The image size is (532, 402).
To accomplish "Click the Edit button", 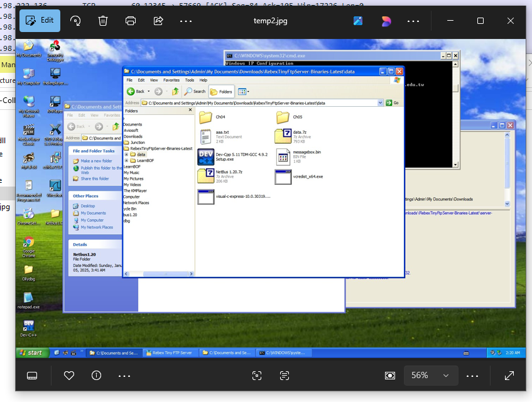I will pos(39,20).
